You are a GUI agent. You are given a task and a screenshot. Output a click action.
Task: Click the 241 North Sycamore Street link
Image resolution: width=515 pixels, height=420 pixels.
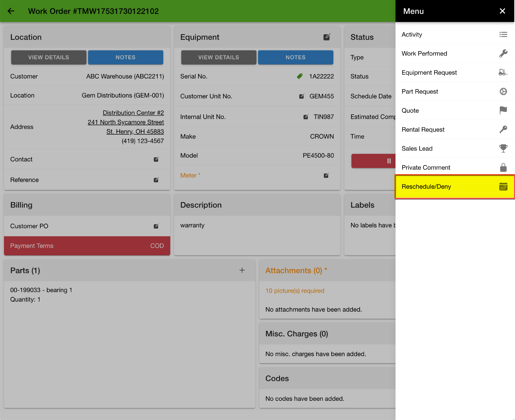pos(126,122)
